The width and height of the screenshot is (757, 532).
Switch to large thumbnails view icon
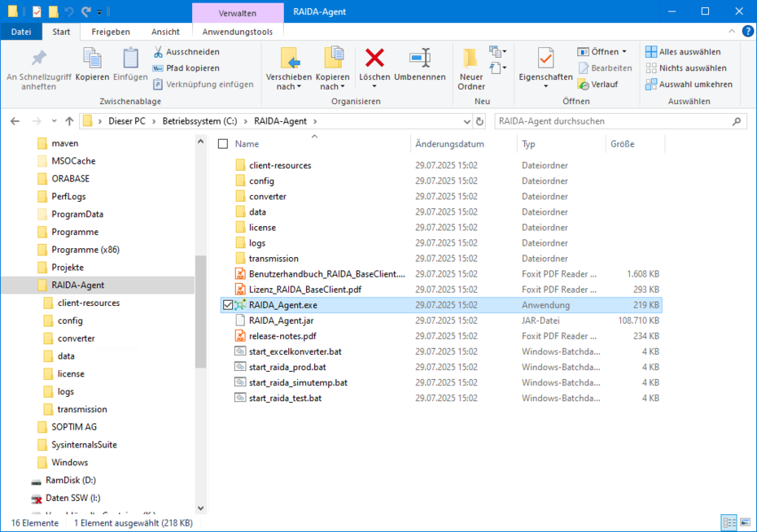pos(746,522)
